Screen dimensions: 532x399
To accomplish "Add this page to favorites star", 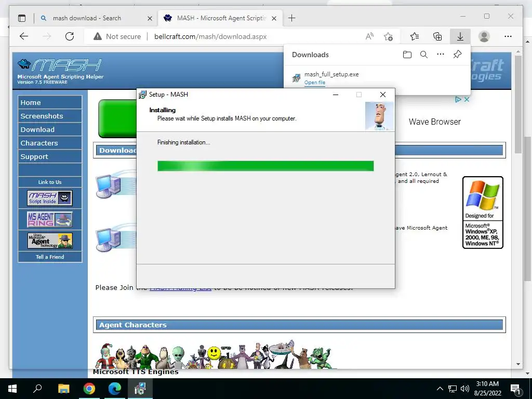I will pyautogui.click(x=389, y=36).
